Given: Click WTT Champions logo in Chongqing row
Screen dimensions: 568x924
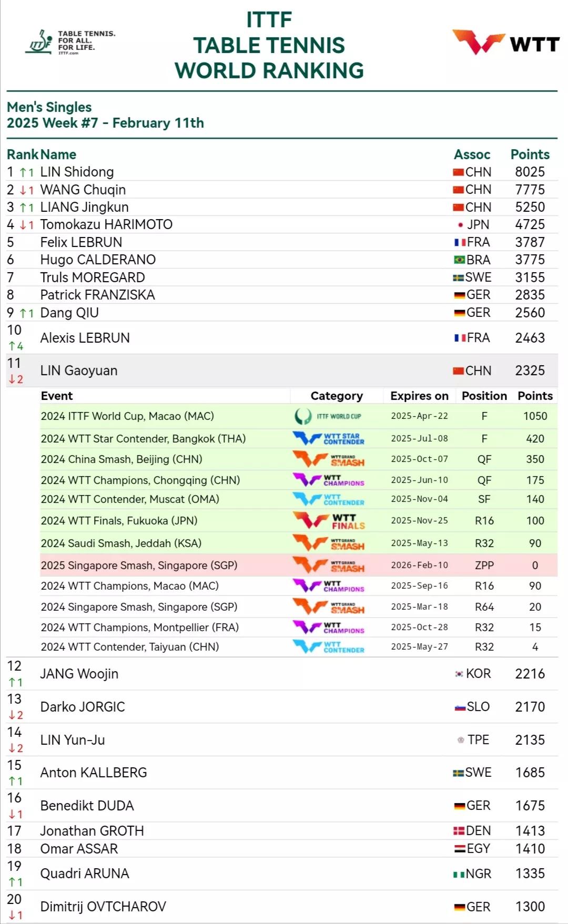Looking at the screenshot, I should pyautogui.click(x=328, y=480).
